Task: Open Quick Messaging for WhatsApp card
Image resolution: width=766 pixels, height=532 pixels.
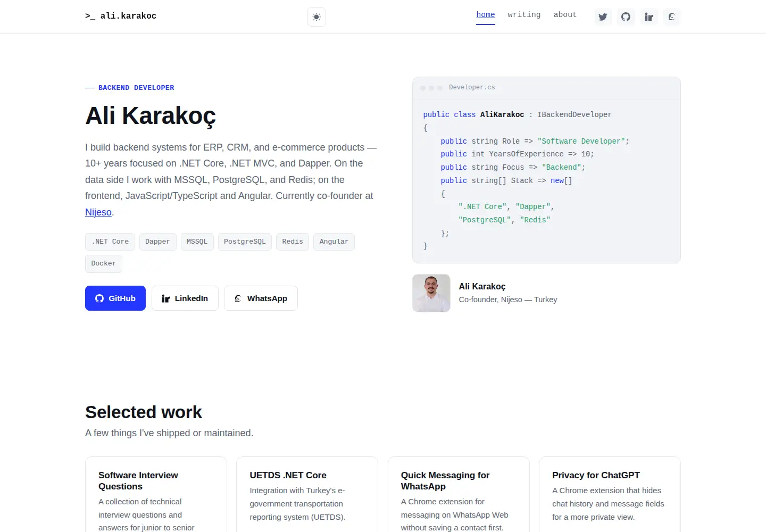Action: (459, 495)
